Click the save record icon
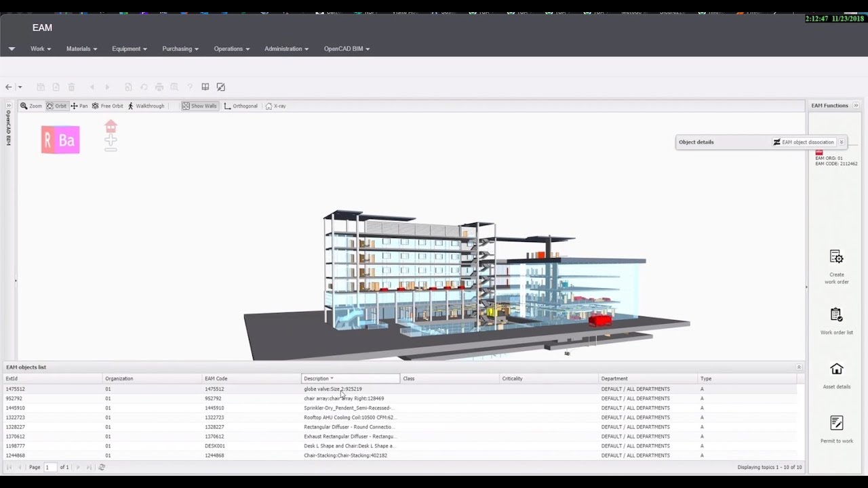 point(41,87)
